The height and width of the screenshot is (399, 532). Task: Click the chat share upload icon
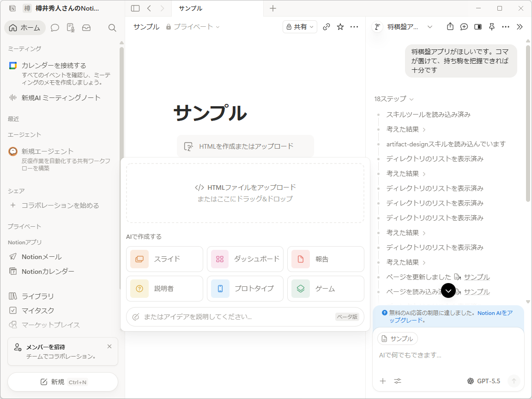pyautogui.click(x=450, y=26)
